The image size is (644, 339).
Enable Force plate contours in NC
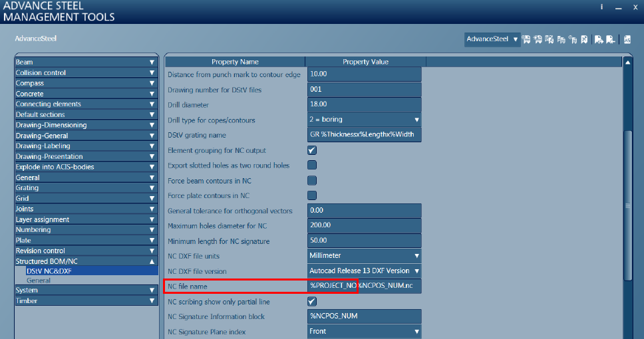(312, 195)
